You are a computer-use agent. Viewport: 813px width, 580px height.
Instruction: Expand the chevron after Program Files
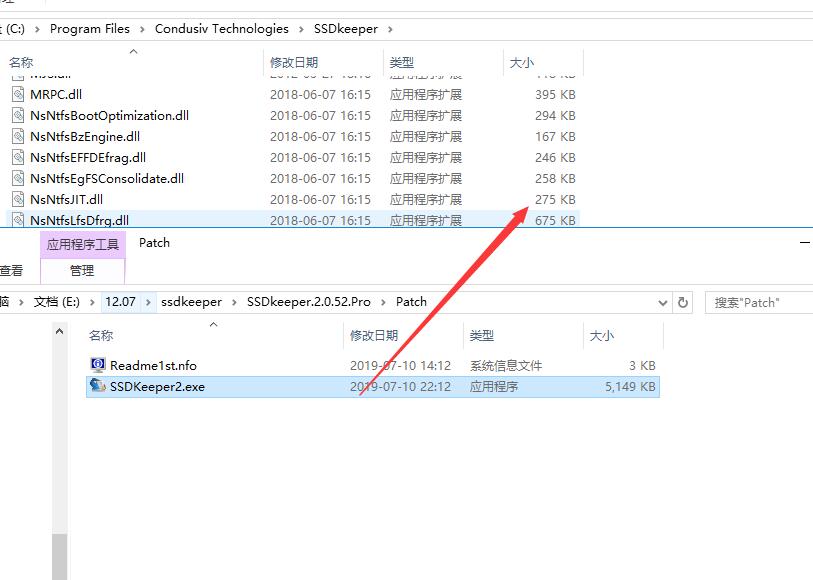tap(142, 29)
